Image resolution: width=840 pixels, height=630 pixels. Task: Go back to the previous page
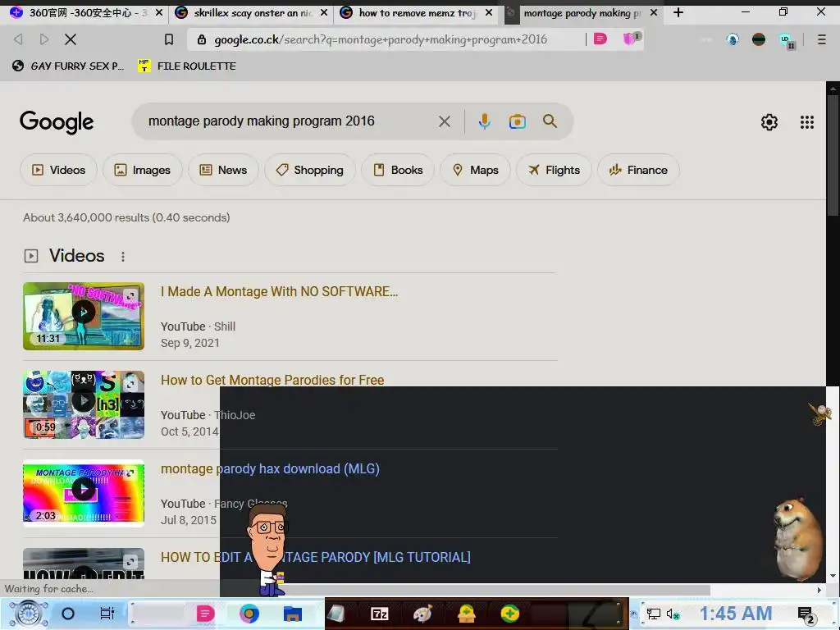tap(18, 39)
